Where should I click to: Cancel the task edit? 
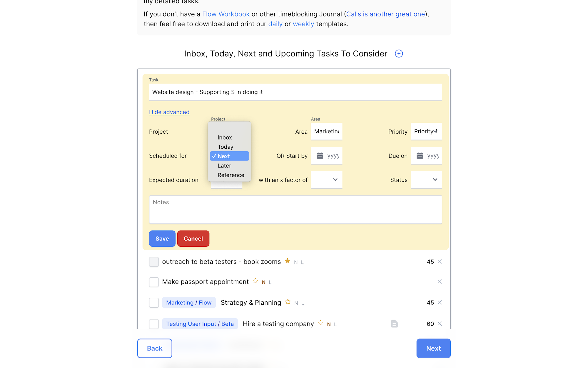tap(193, 238)
